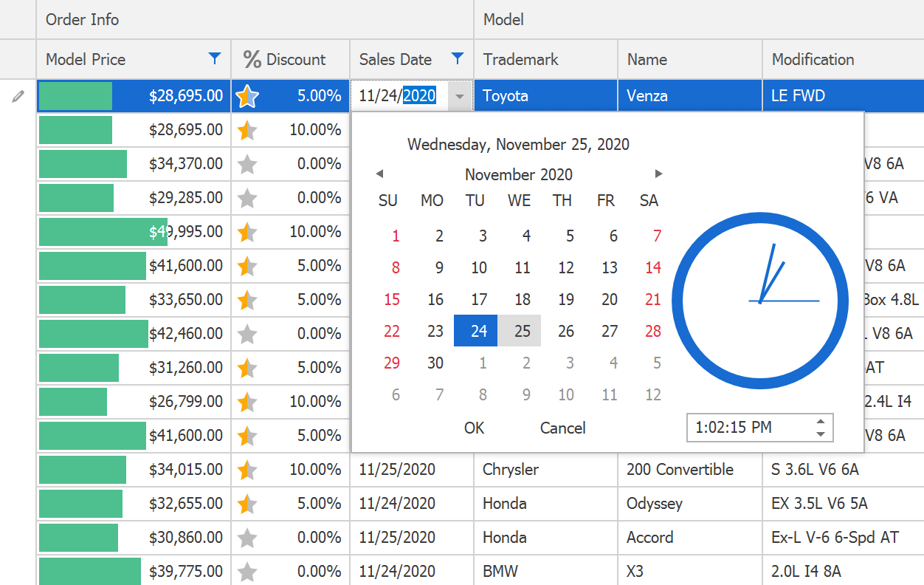Click the up stepper beside the time field
This screenshot has width=924, height=585.
point(819,422)
